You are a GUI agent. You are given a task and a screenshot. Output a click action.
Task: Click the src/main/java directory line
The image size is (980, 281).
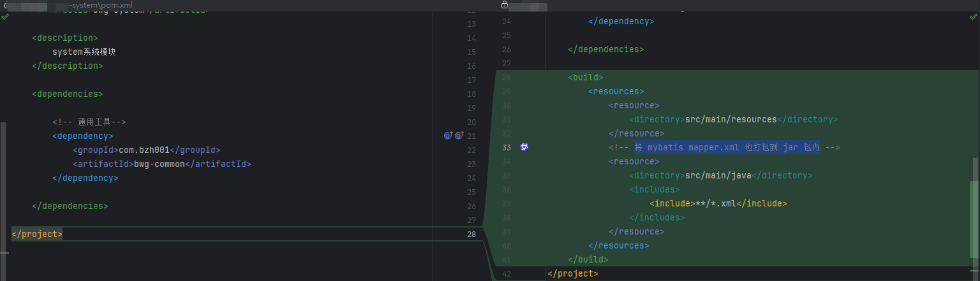coord(720,175)
